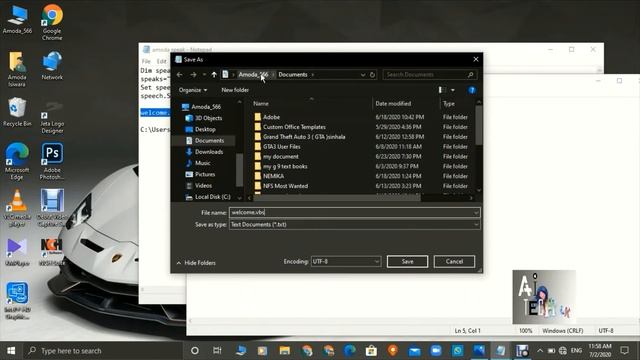Image resolution: width=640 pixels, height=360 pixels.
Task: Refresh the Documents folder listing
Action: [x=372, y=75]
